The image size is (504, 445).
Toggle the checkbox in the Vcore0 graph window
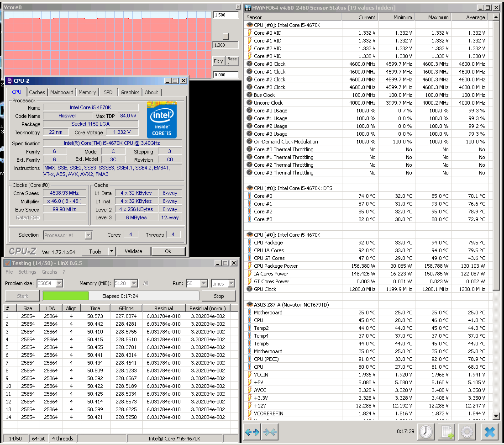coord(226,37)
